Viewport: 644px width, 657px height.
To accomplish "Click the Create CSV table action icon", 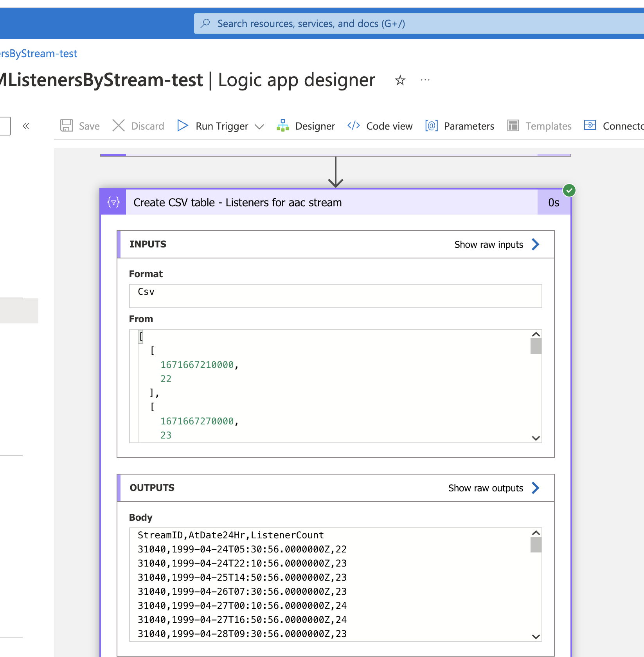I will [113, 202].
